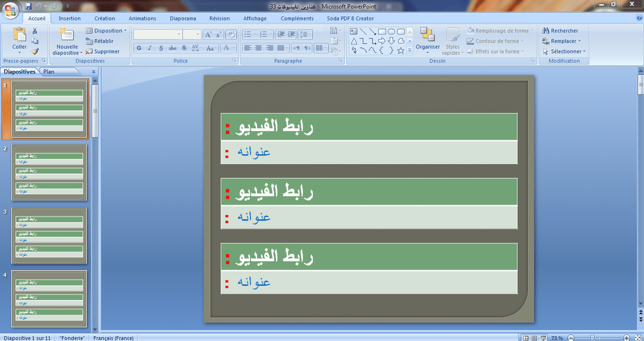The width and height of the screenshot is (644, 341).
Task: Select the five-point star shape
Action: (x=401, y=50)
